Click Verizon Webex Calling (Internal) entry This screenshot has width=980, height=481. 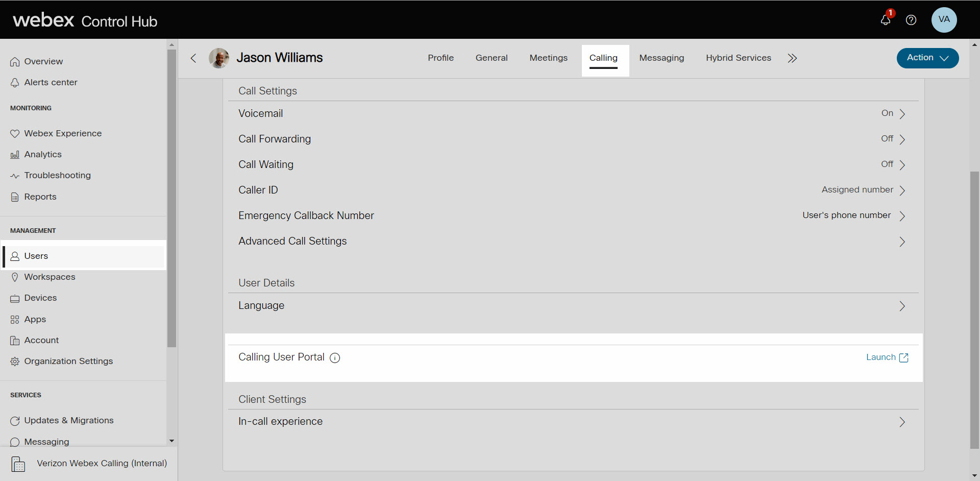(102, 464)
